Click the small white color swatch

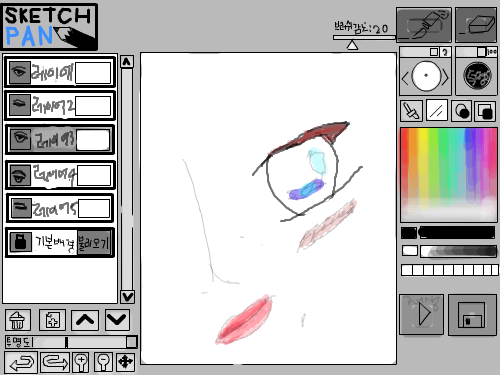click(410, 251)
